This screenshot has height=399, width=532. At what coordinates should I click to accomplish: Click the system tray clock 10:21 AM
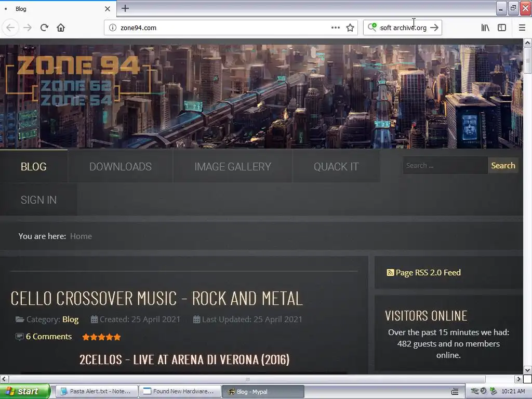click(513, 391)
